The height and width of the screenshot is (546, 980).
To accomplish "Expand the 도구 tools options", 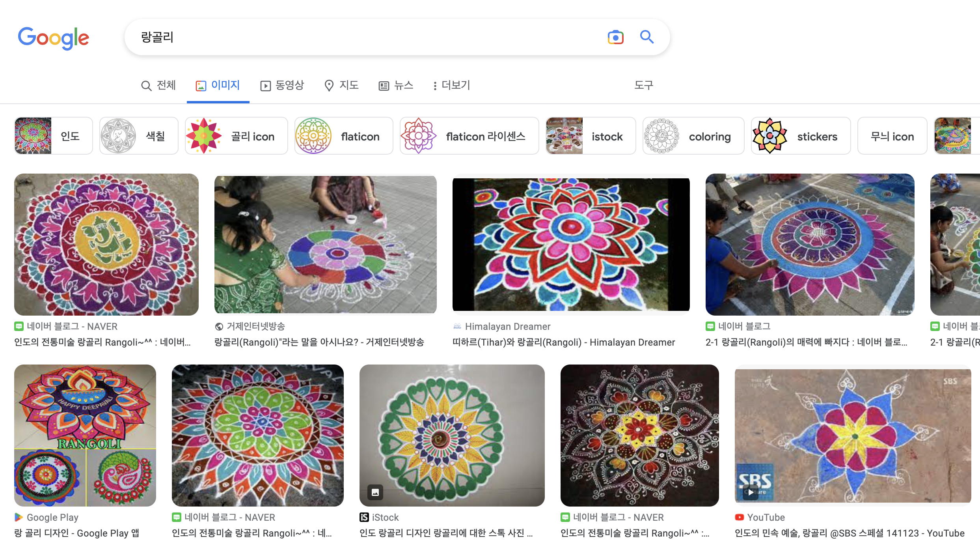I will click(643, 85).
